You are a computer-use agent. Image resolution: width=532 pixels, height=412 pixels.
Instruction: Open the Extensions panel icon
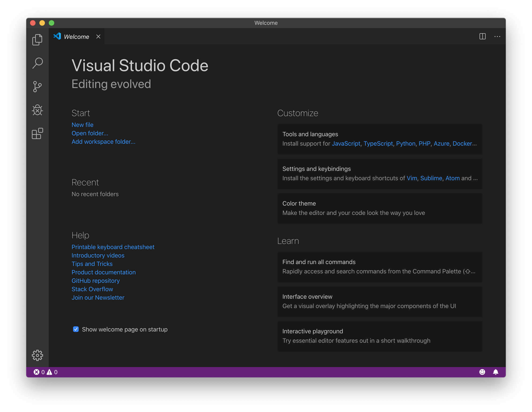pos(37,133)
